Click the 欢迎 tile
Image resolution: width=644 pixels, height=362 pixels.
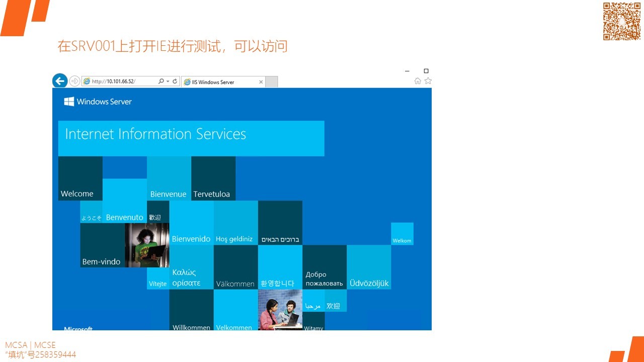336,301
